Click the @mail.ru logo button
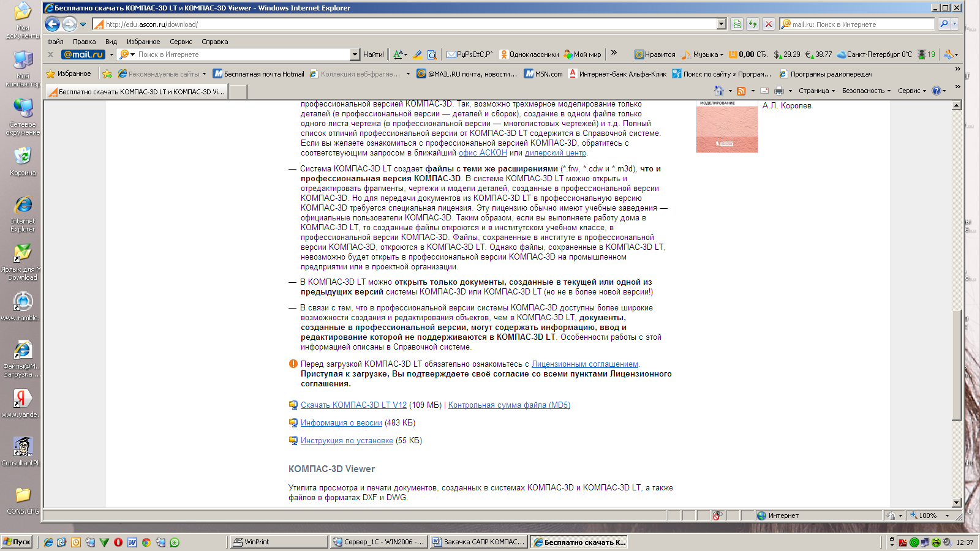 point(83,54)
